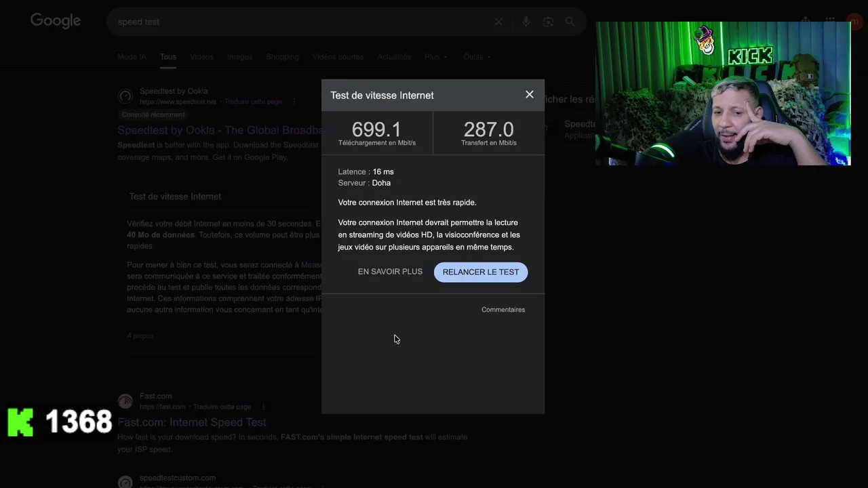Close the Test de vitesse Internet dialog
The width and height of the screenshot is (868, 488).
point(530,94)
